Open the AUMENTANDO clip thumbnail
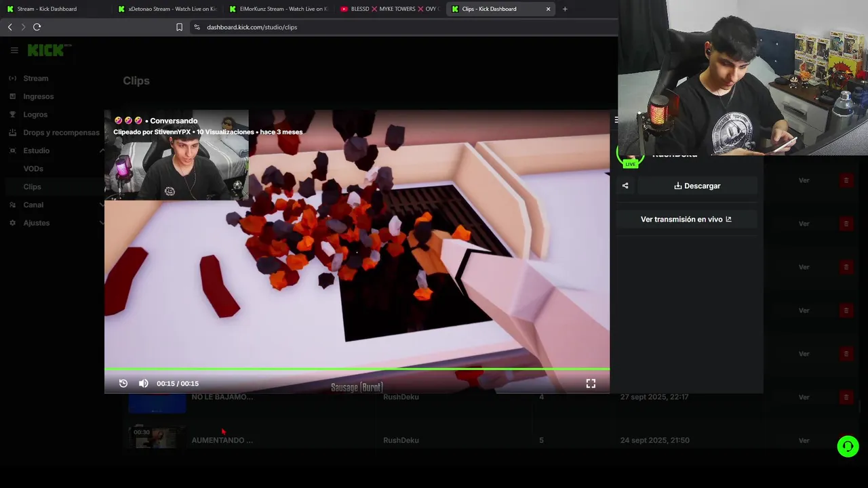The height and width of the screenshot is (488, 868). click(x=157, y=436)
